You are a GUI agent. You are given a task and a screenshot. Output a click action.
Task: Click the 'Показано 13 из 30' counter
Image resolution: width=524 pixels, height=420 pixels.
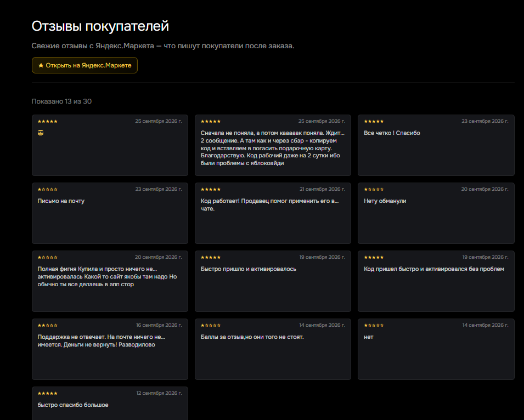click(61, 101)
